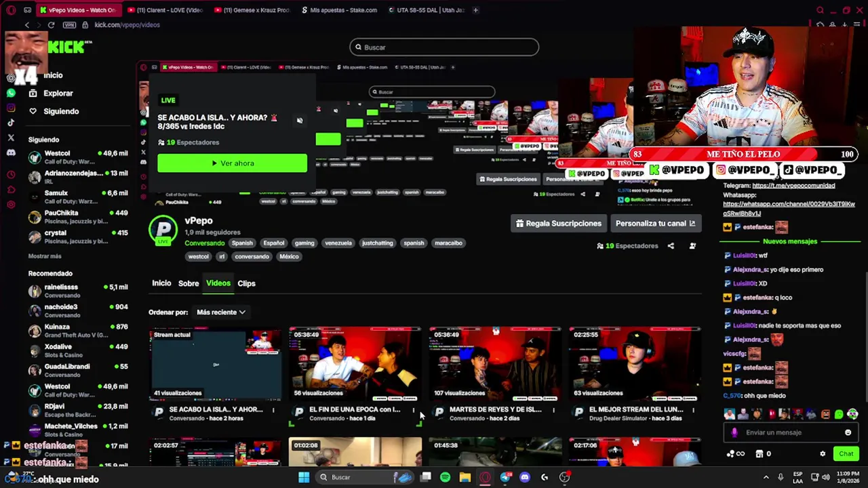Click the browser back arrow
This screenshot has width=868, height=488.
tap(27, 25)
